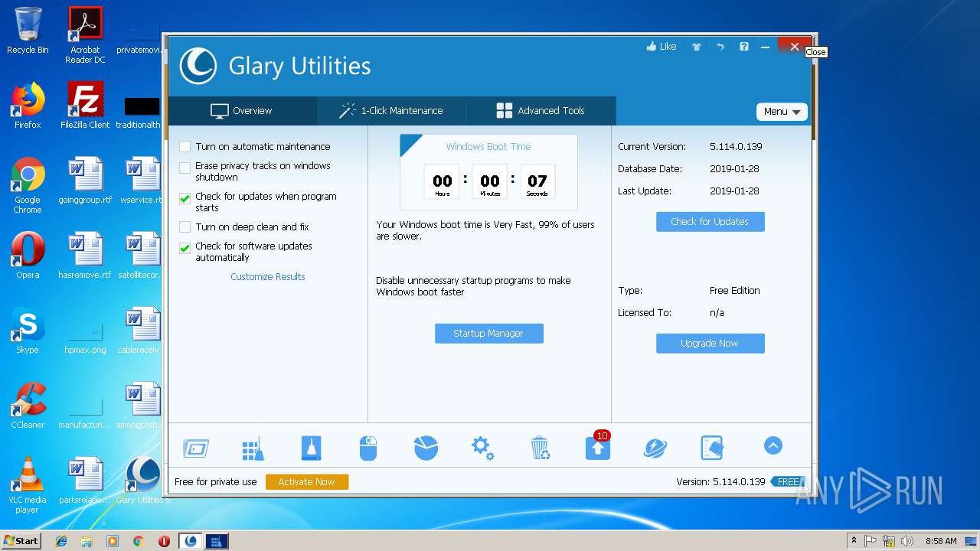The image size is (980, 551).
Task: Open the Disk Space Analyzer pie icon
Action: tap(426, 448)
